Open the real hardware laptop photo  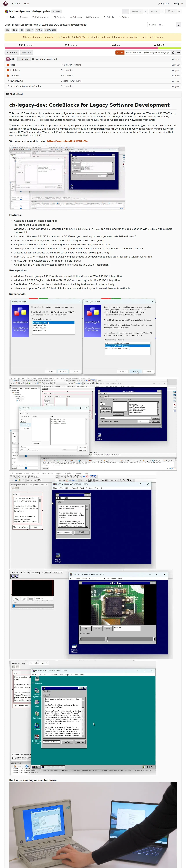(93, 825)
